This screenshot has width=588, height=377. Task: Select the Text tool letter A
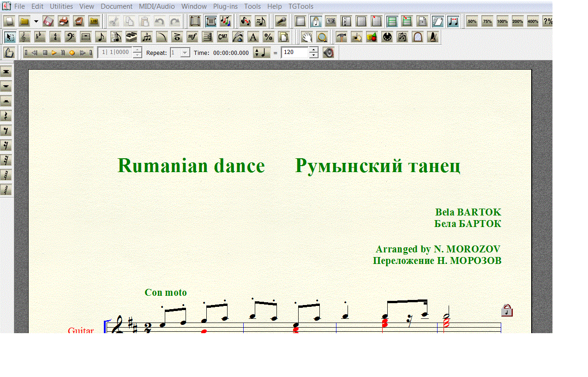(253, 37)
